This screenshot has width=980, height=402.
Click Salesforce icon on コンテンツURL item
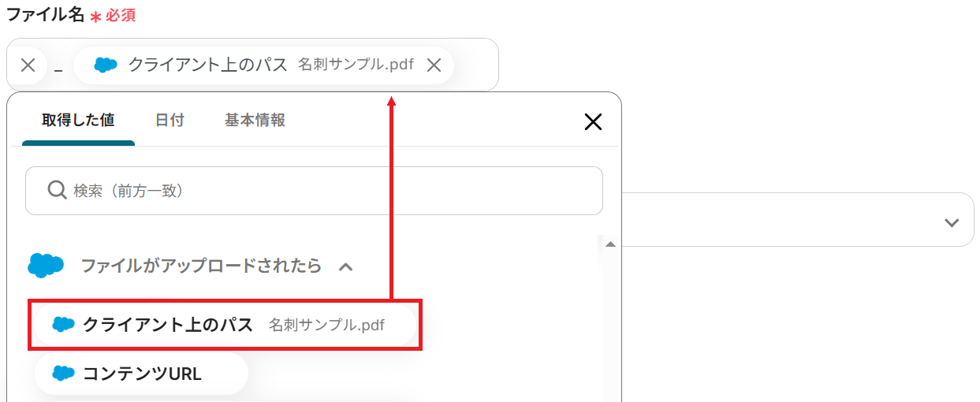(x=63, y=373)
